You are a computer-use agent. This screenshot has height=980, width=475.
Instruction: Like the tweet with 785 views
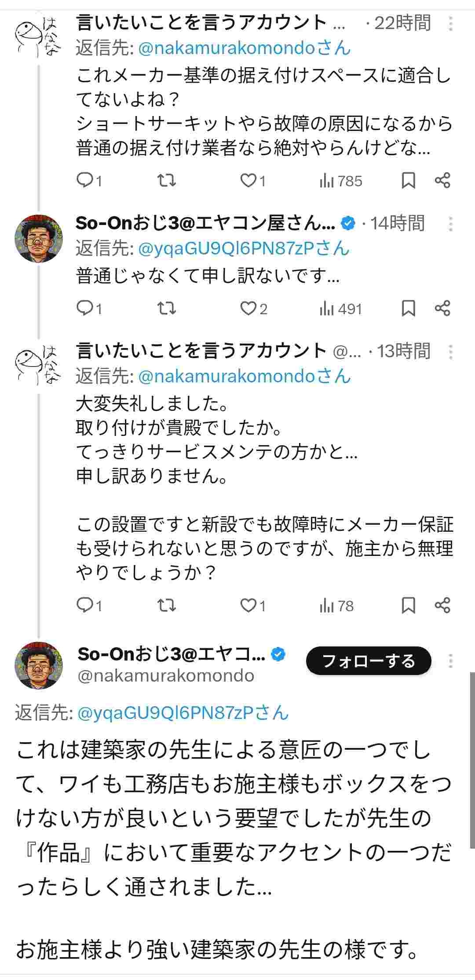point(248,180)
